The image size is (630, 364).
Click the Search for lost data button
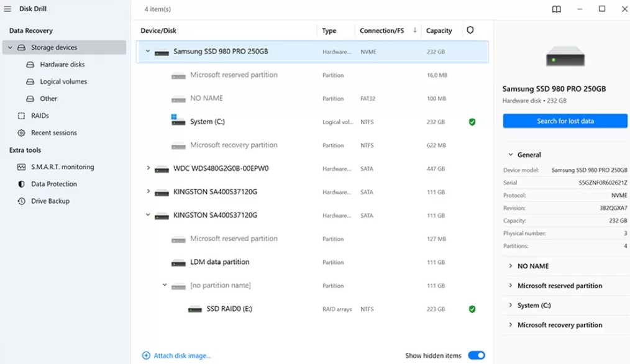[565, 121]
